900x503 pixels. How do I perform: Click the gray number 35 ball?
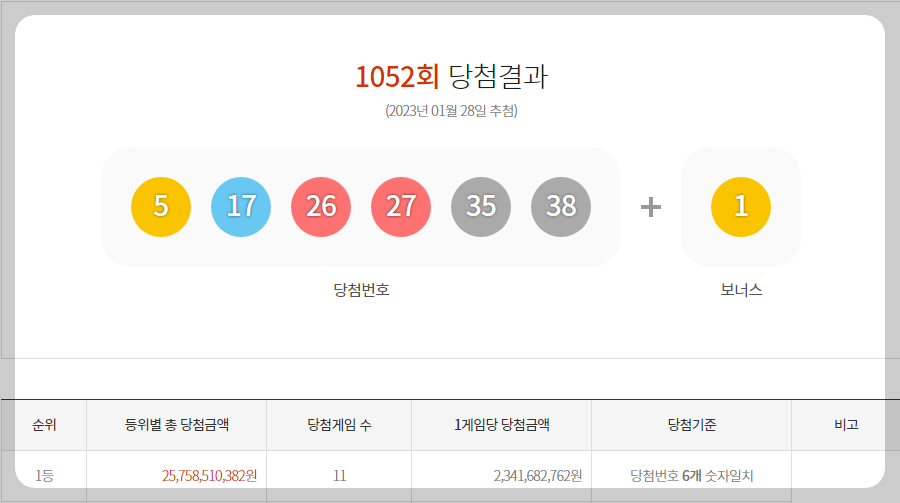tap(481, 207)
